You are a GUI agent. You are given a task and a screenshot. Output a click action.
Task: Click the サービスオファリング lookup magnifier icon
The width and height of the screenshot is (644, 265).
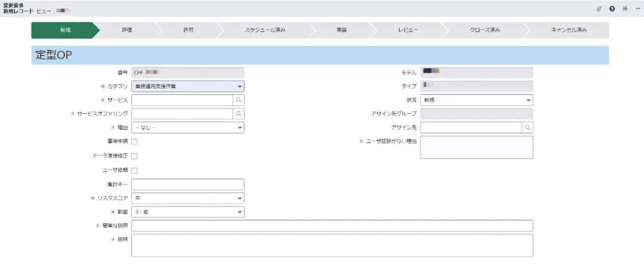point(239,114)
